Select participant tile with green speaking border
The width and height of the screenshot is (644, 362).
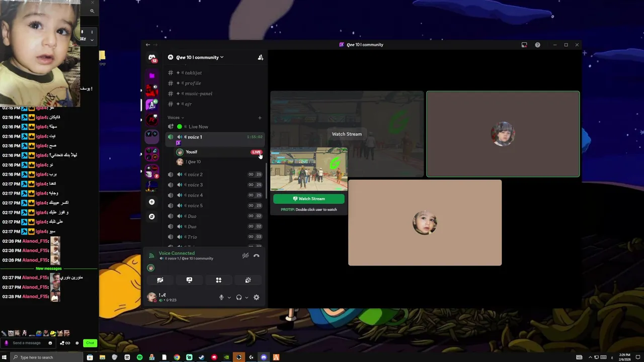tap(503, 134)
